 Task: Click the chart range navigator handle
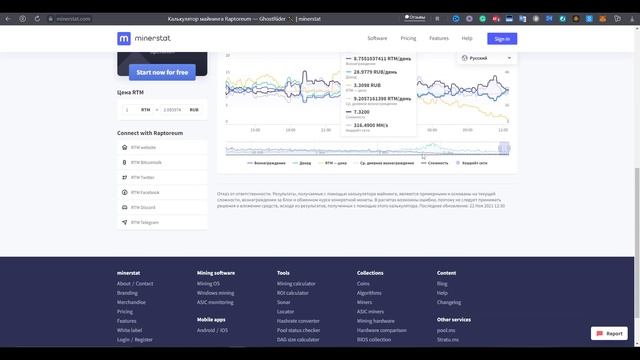(504, 148)
